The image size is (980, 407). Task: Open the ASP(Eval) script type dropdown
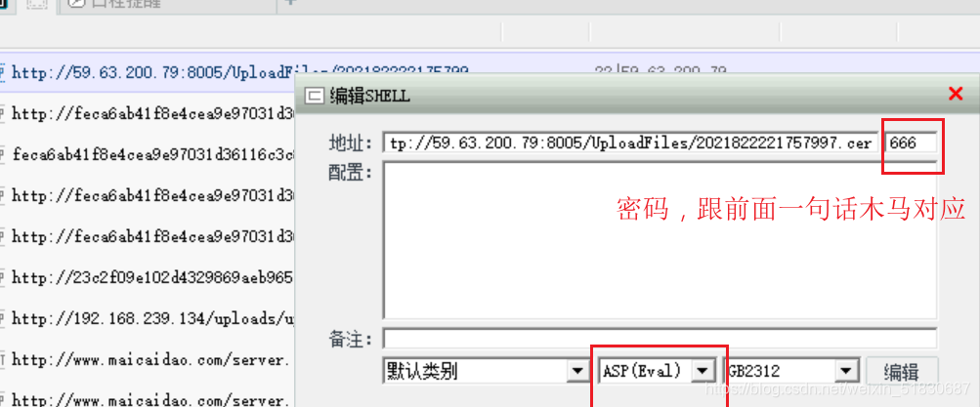(x=703, y=372)
